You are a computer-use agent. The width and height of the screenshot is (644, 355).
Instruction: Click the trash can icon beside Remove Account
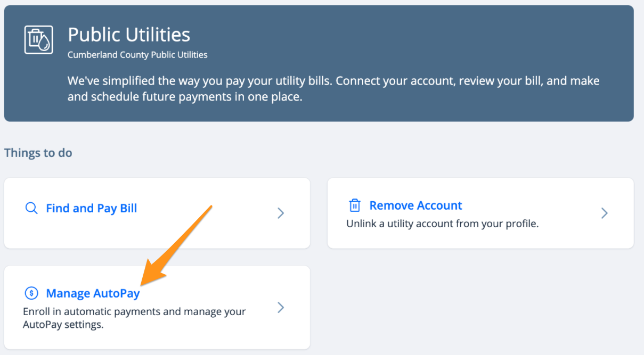point(354,205)
